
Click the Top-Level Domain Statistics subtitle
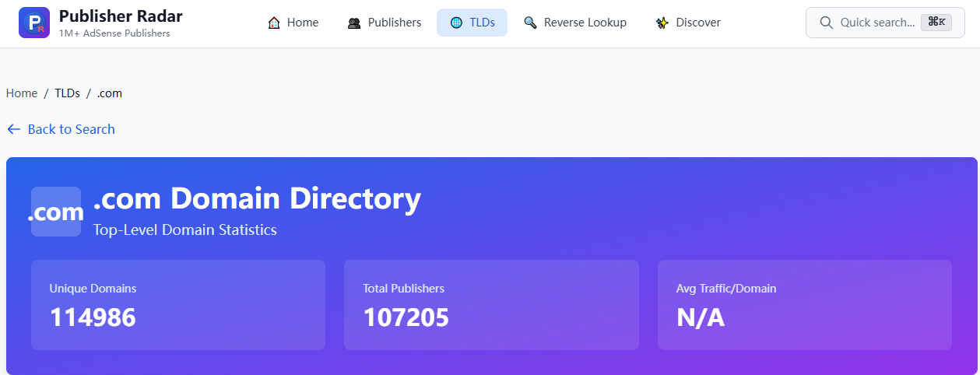tap(185, 230)
